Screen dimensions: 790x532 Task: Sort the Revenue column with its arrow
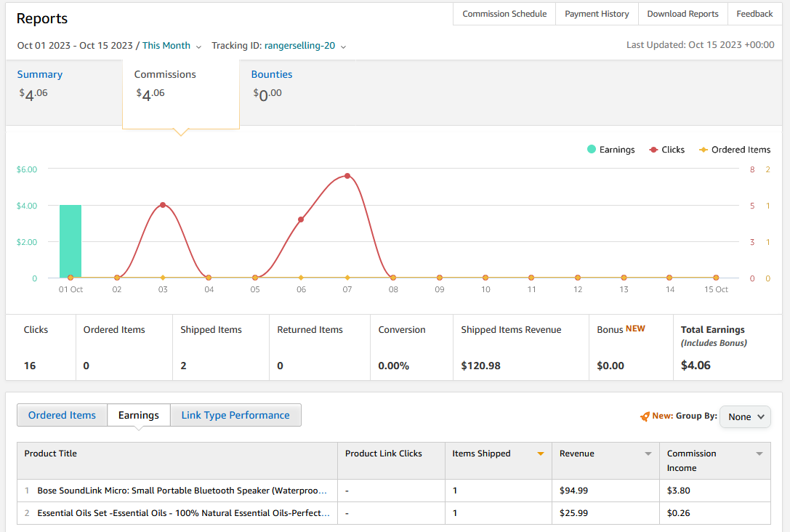(648, 454)
